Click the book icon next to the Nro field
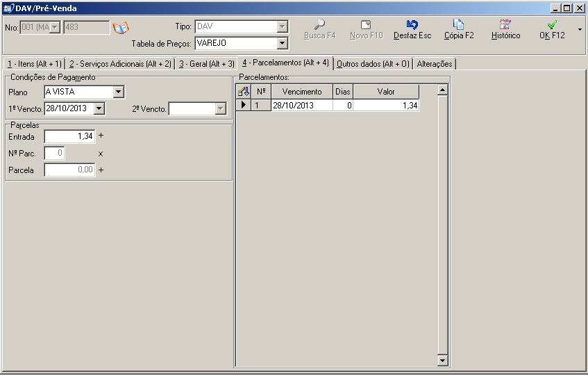Screen dimensions: 588x376 click(121, 28)
